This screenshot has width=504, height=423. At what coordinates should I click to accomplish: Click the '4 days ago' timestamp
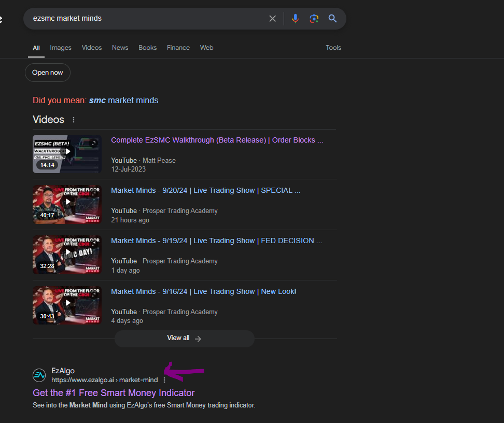tap(127, 321)
